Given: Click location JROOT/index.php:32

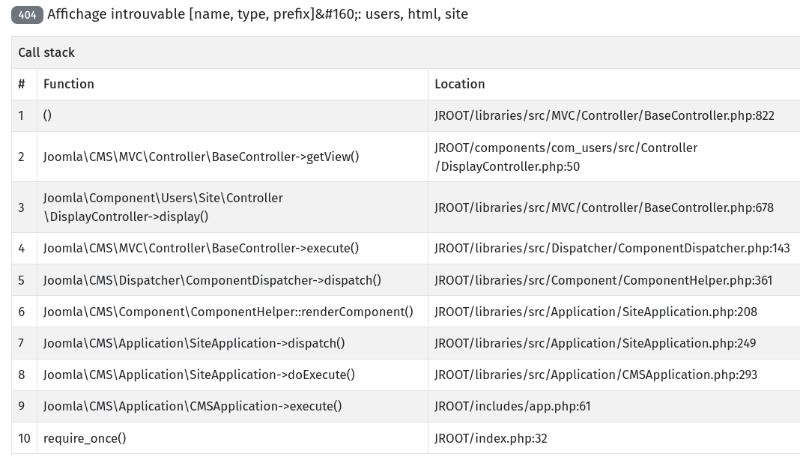Looking at the screenshot, I should pyautogui.click(x=491, y=439).
